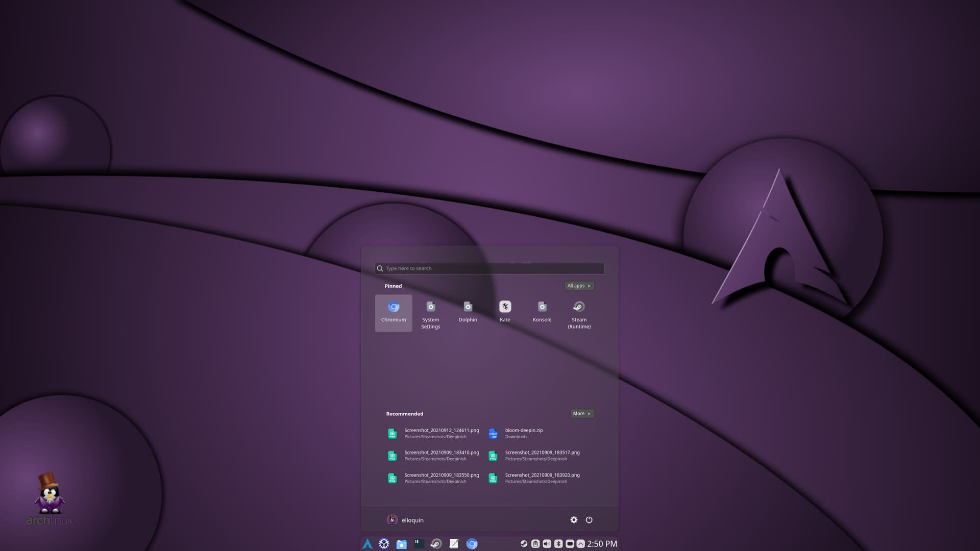This screenshot has width=980, height=551.
Task: Open the text editor icon in the taskbar
Action: tap(454, 544)
